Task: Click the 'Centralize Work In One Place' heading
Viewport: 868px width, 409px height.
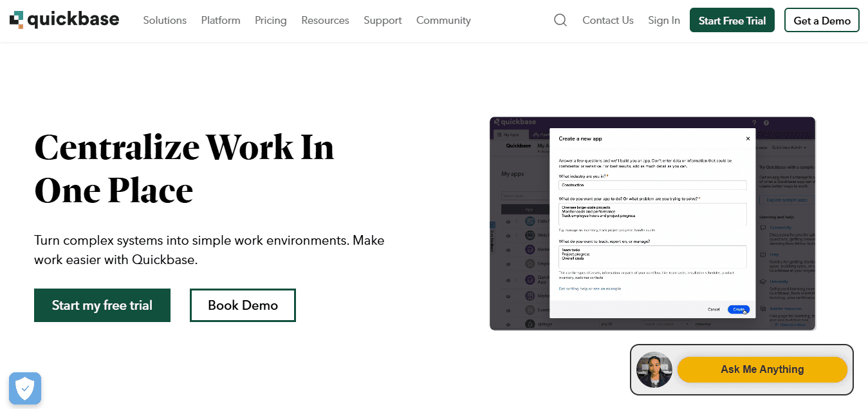Action: [x=184, y=169]
